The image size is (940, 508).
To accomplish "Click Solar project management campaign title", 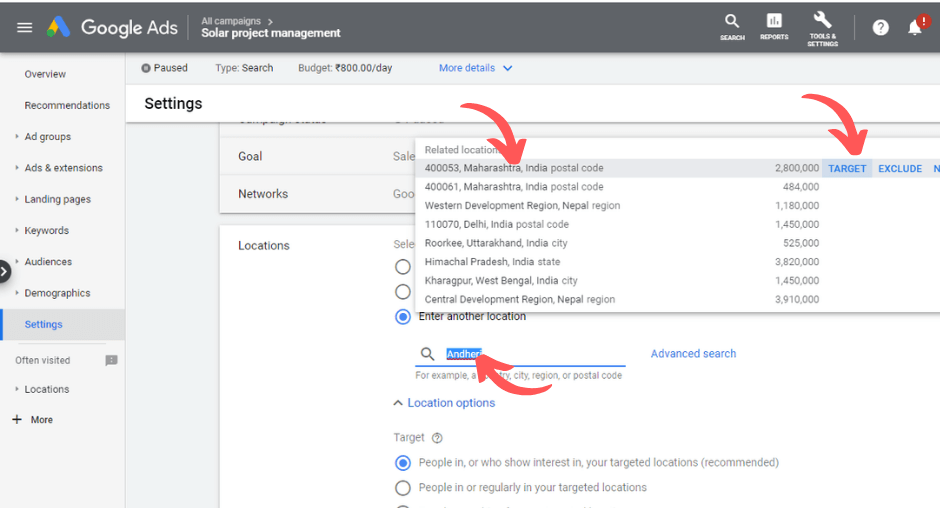I will [270, 34].
